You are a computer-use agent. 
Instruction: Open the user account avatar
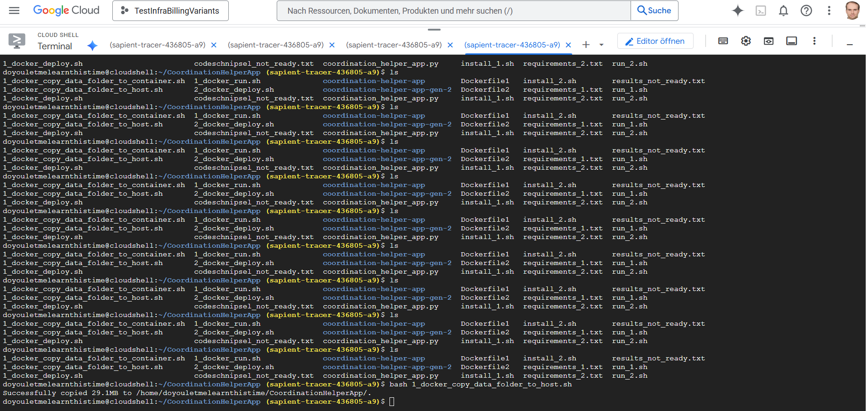pos(852,10)
